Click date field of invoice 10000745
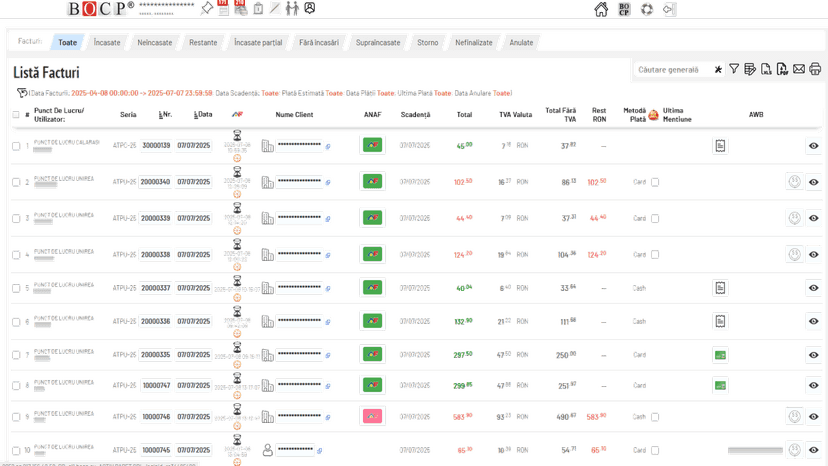This screenshot has width=828, height=466. (x=194, y=450)
